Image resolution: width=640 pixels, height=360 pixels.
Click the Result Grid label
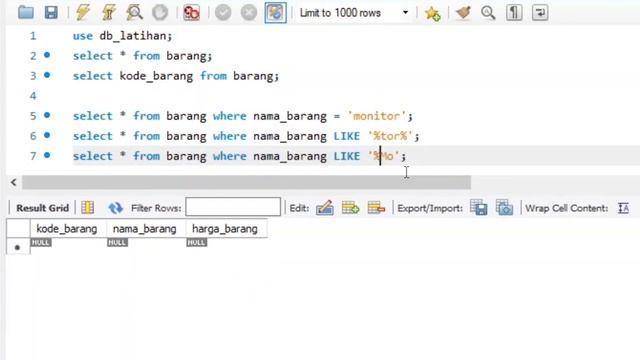(42, 208)
